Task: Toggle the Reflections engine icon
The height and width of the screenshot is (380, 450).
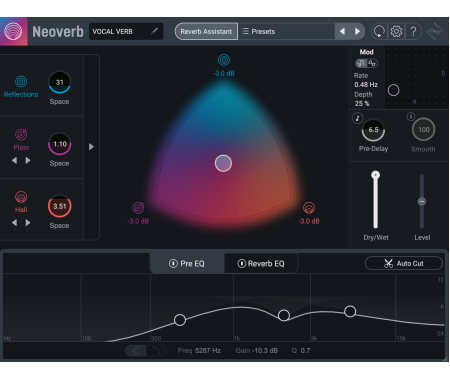Action: [21, 81]
